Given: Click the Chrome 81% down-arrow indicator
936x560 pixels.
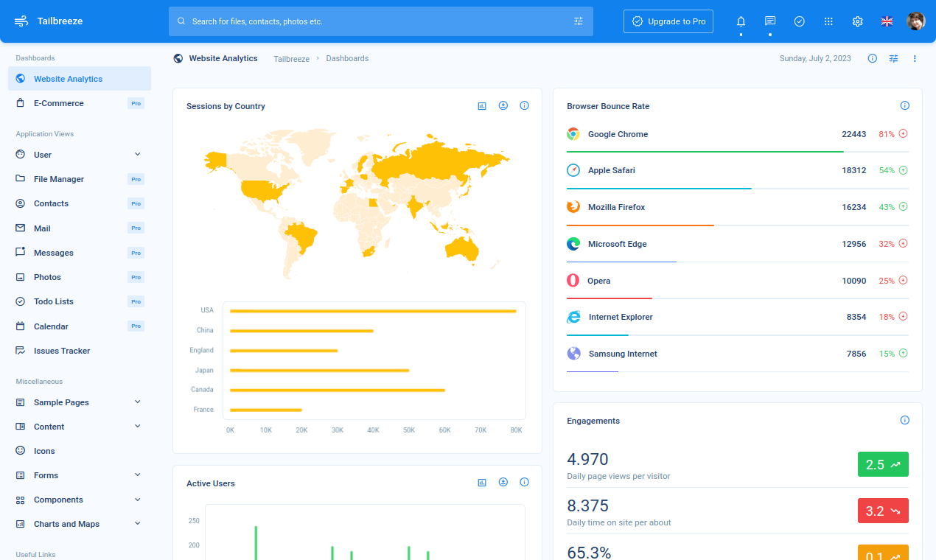Looking at the screenshot, I should [x=903, y=134].
